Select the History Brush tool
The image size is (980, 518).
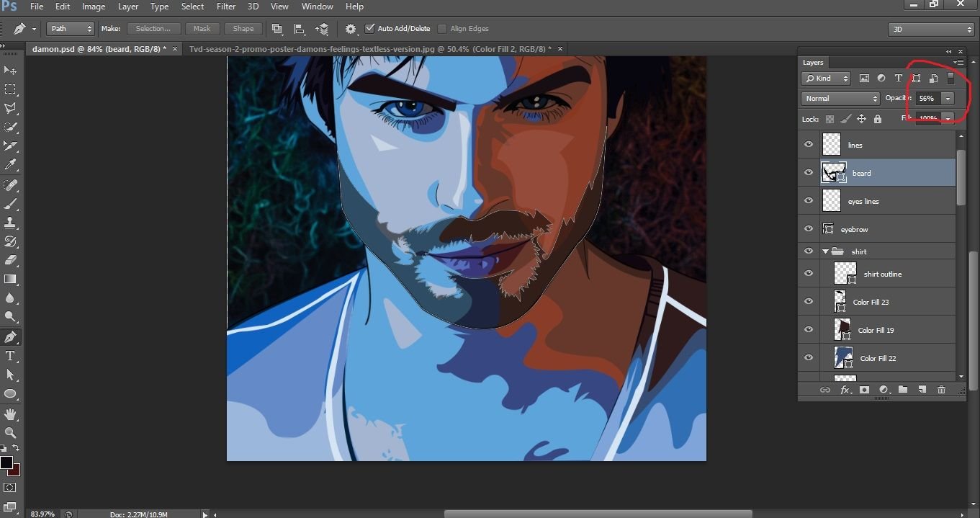[x=11, y=241]
